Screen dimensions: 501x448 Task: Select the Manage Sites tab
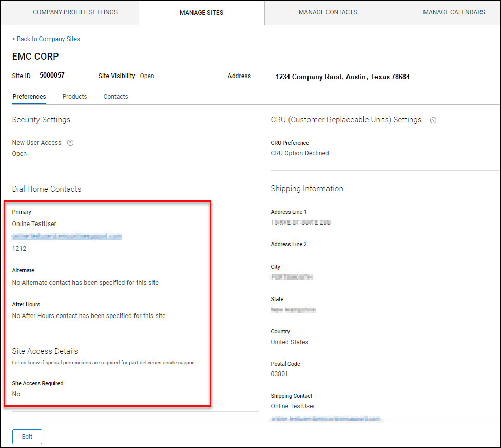click(201, 13)
